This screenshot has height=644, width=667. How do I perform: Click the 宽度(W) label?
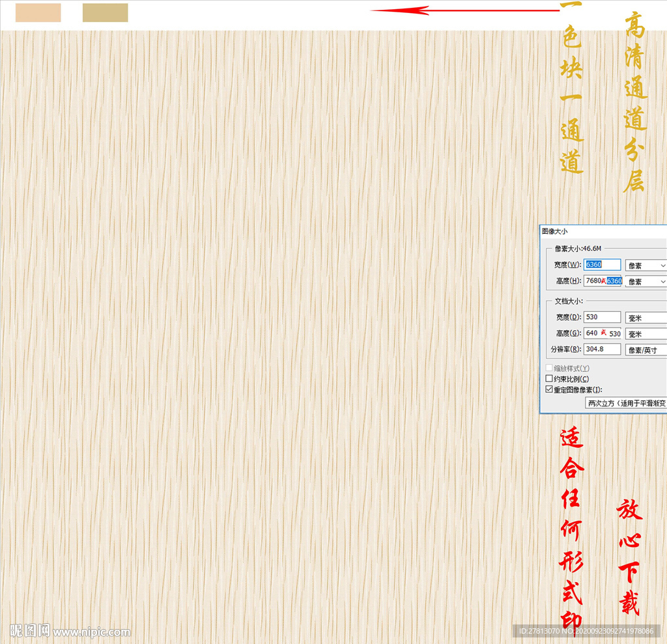[x=567, y=264]
